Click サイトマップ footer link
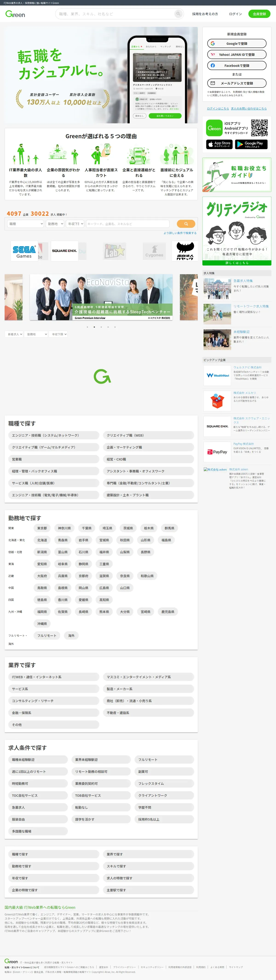 pyautogui.click(x=236, y=967)
